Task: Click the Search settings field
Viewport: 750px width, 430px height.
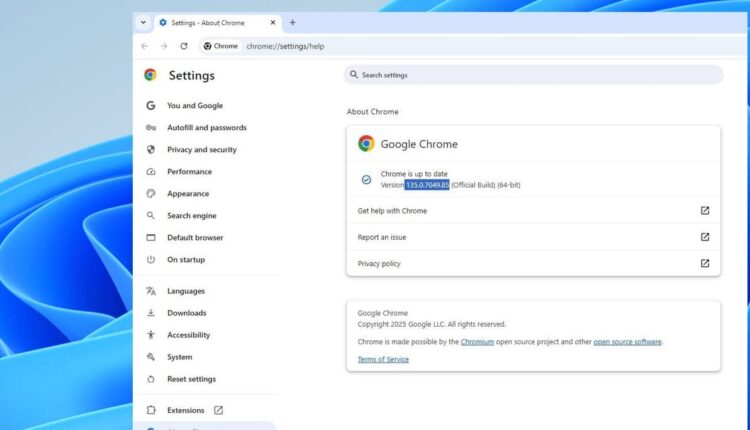Action: tap(533, 75)
